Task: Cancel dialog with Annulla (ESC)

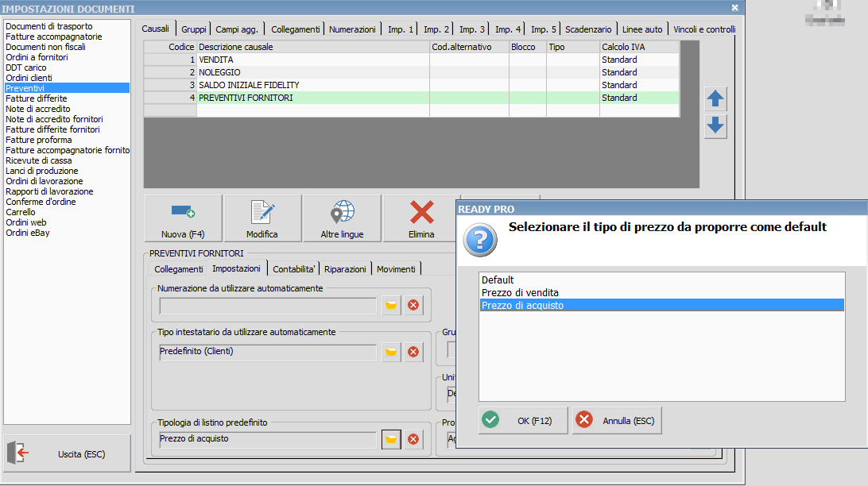Action: (617, 421)
